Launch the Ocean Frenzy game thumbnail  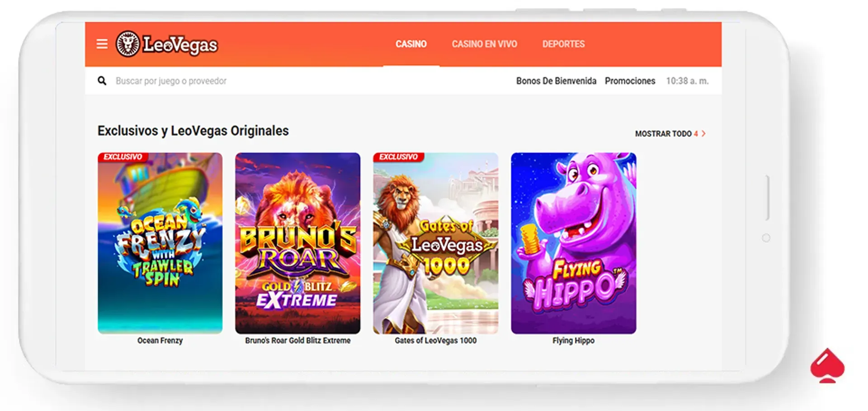tap(160, 243)
